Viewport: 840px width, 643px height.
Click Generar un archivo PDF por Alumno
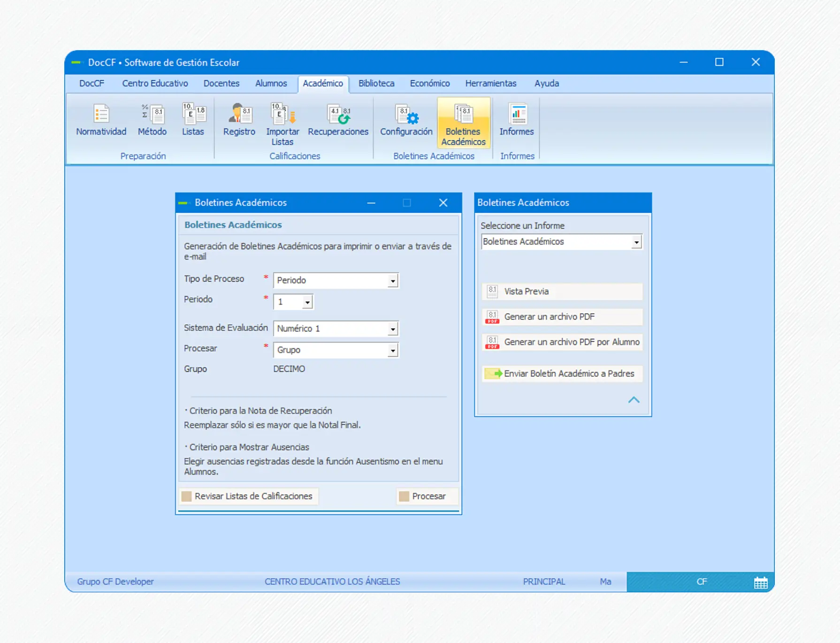(562, 342)
